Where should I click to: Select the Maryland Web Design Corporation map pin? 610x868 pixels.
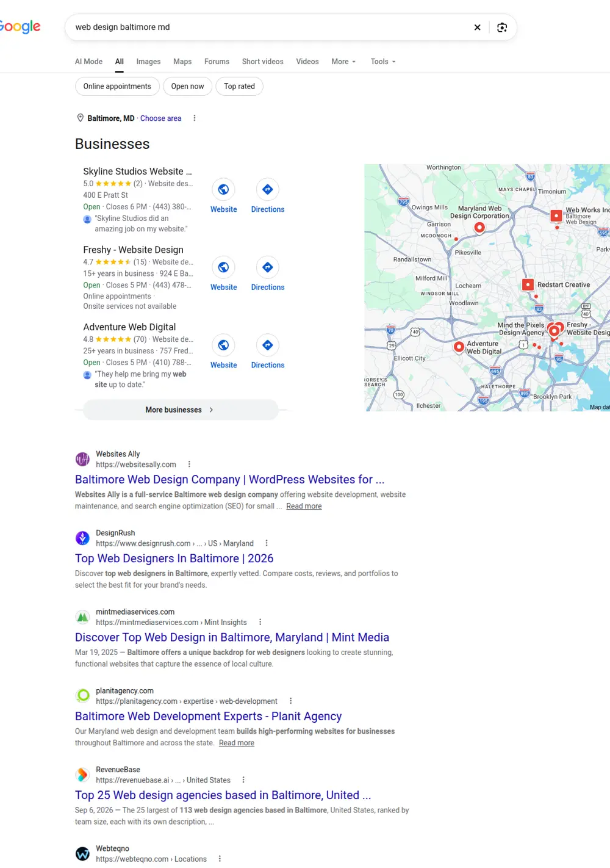[x=479, y=227]
